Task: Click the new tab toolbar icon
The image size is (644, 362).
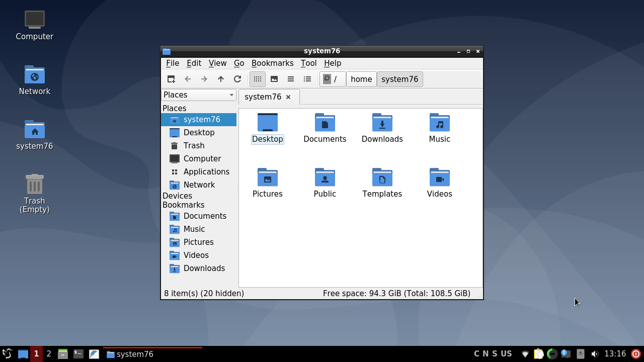Action: click(x=171, y=79)
